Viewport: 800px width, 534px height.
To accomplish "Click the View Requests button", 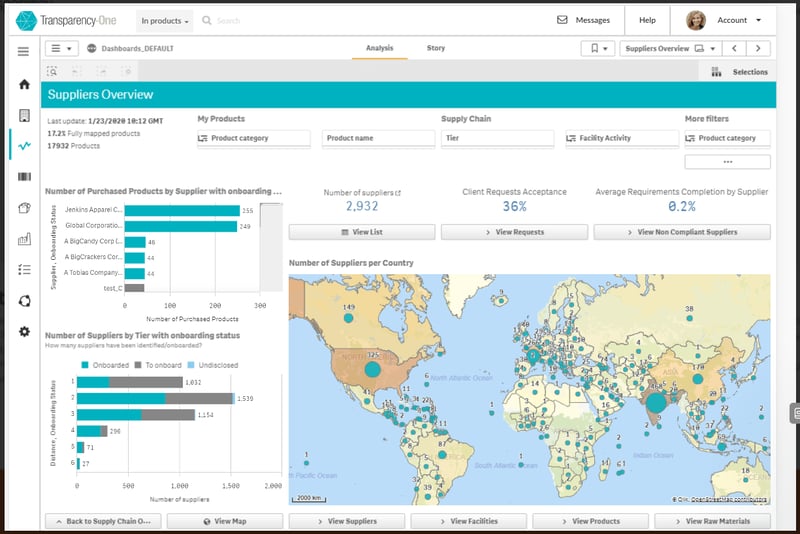I will click(514, 232).
